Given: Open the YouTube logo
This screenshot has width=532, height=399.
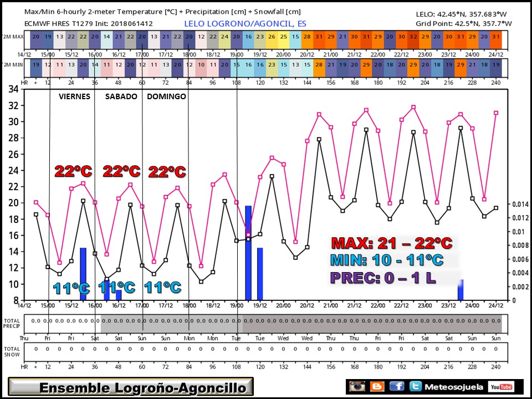Looking at the screenshot, I should tap(501, 387).
